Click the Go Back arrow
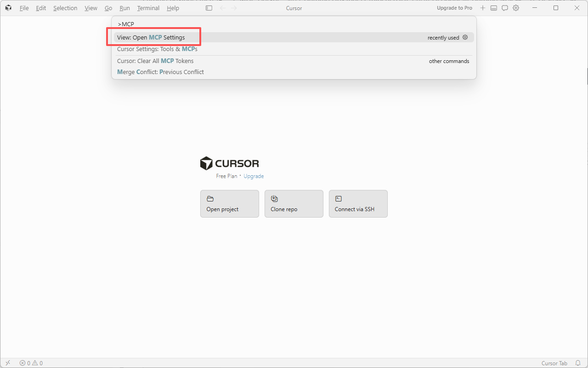The image size is (588, 368). pyautogui.click(x=223, y=8)
